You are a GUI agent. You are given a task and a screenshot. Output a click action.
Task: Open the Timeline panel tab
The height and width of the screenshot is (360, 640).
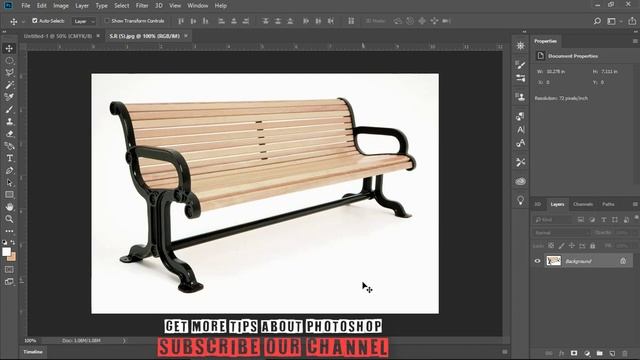pyautogui.click(x=33, y=352)
